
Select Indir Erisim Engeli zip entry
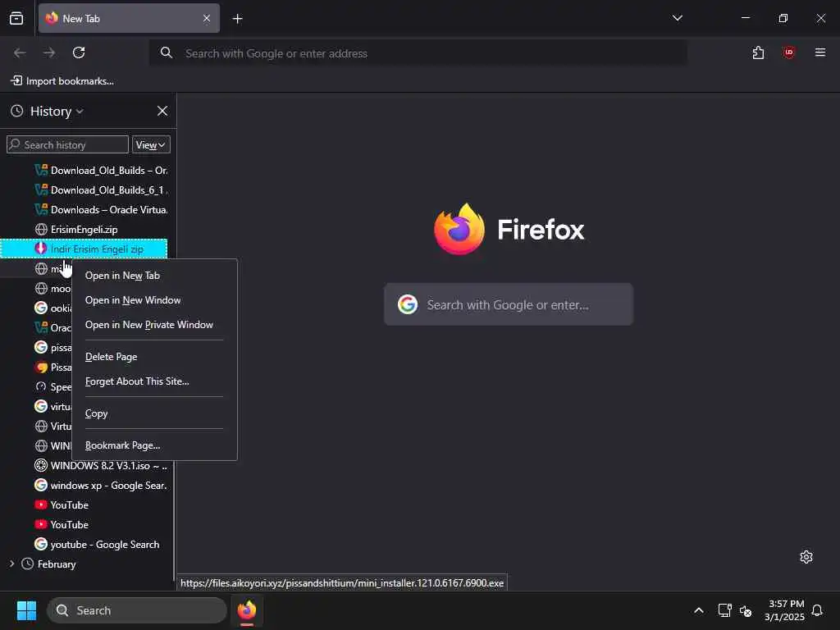click(84, 249)
